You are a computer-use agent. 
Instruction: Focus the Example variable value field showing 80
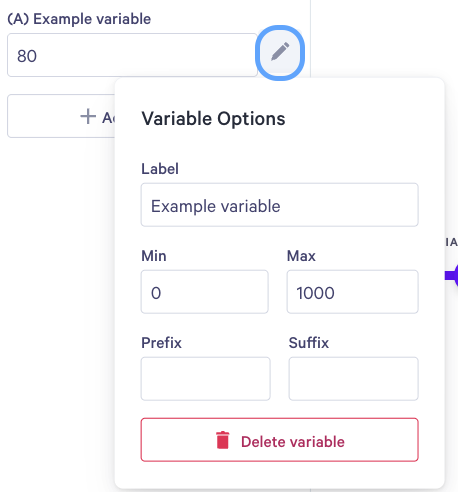click(132, 55)
